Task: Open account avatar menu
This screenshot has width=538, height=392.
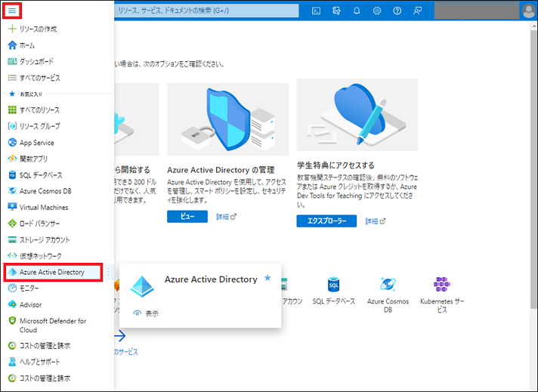Action: point(528,11)
